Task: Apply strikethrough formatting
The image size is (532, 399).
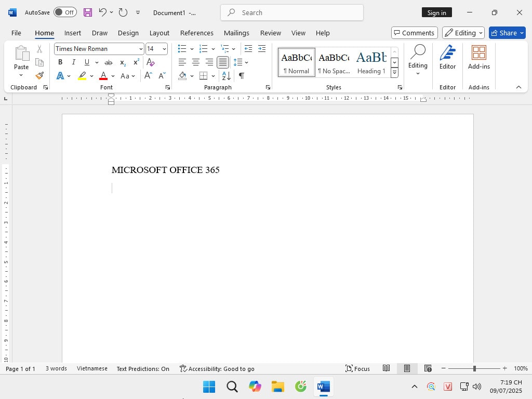Action: [x=108, y=62]
